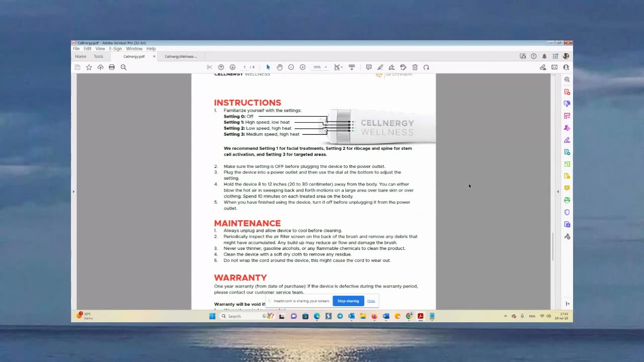Print the document using printer icon
Image resolution: width=644 pixels, height=362 pixels.
click(x=112, y=67)
